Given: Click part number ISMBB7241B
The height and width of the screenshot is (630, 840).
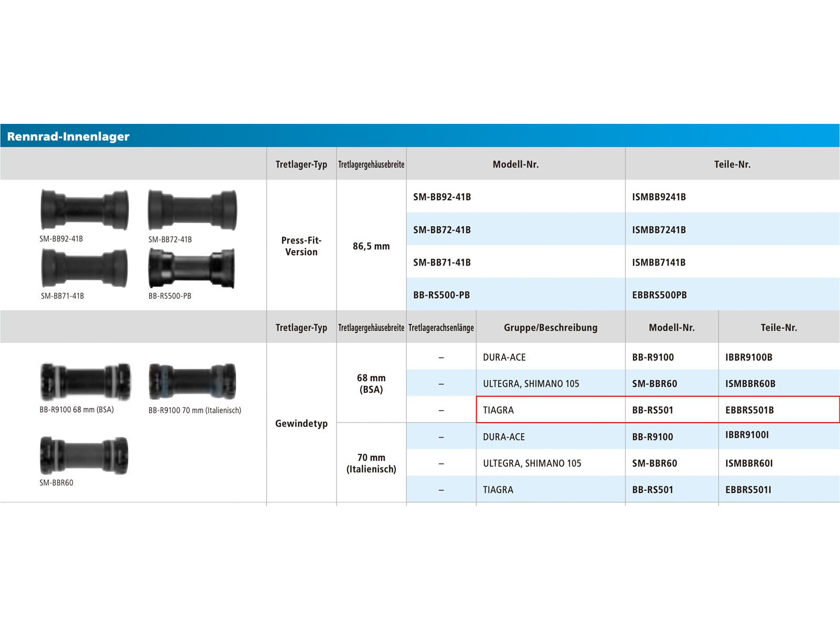Looking at the screenshot, I should click(659, 230).
